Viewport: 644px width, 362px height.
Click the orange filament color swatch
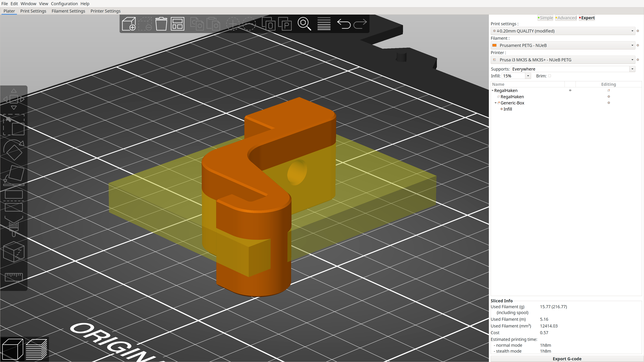pyautogui.click(x=494, y=45)
